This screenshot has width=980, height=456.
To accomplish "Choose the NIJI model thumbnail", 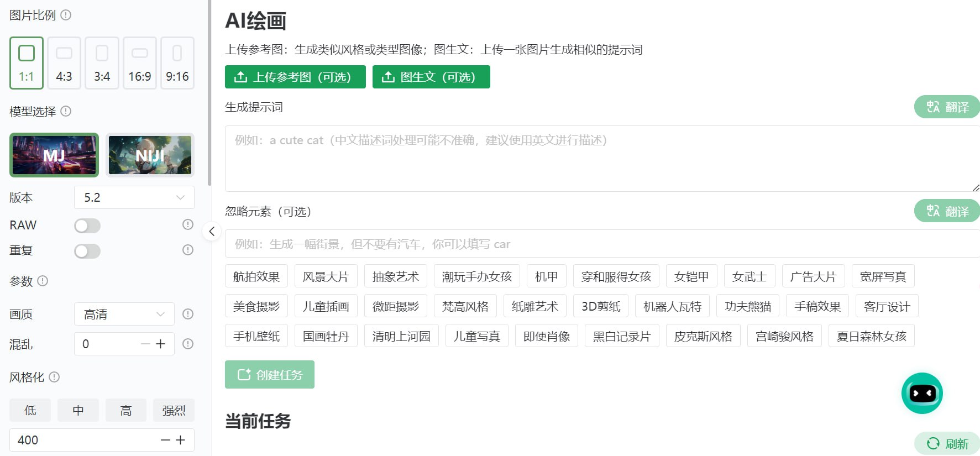I will coord(150,155).
